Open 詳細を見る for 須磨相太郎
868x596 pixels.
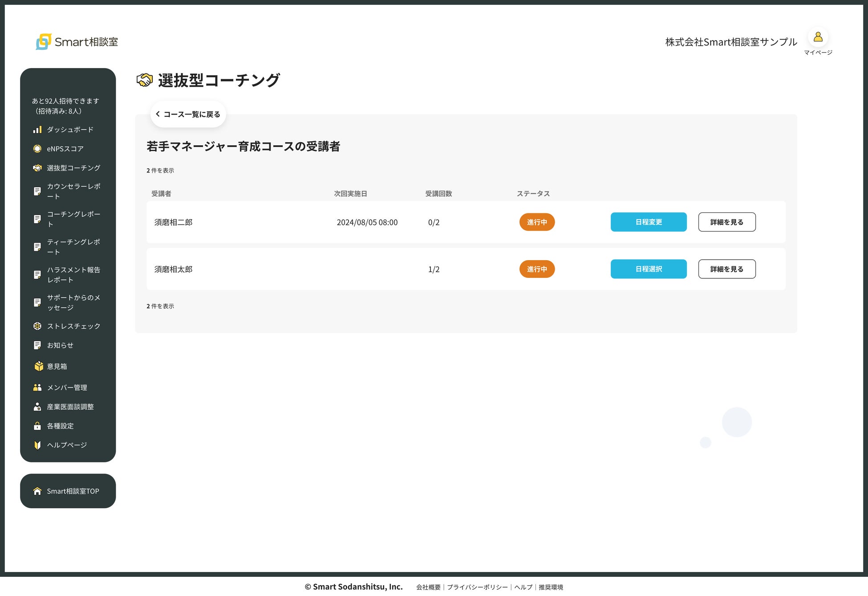(726, 269)
